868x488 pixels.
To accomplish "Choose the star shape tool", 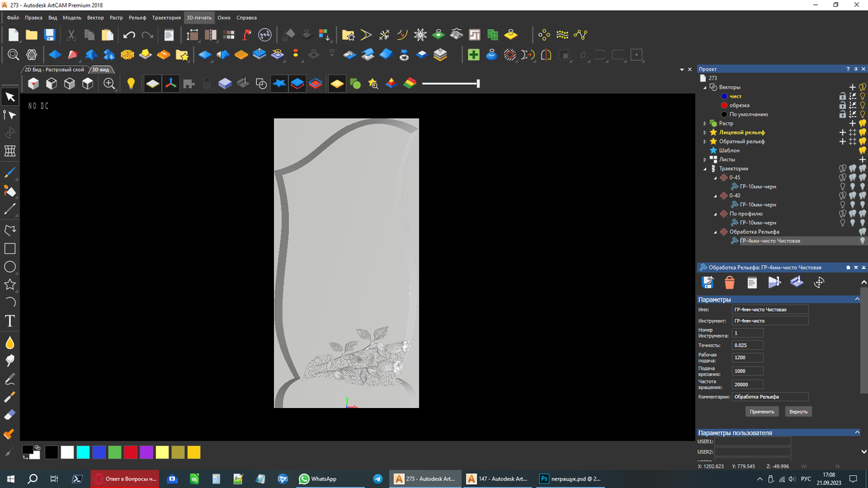I will click(x=10, y=285).
